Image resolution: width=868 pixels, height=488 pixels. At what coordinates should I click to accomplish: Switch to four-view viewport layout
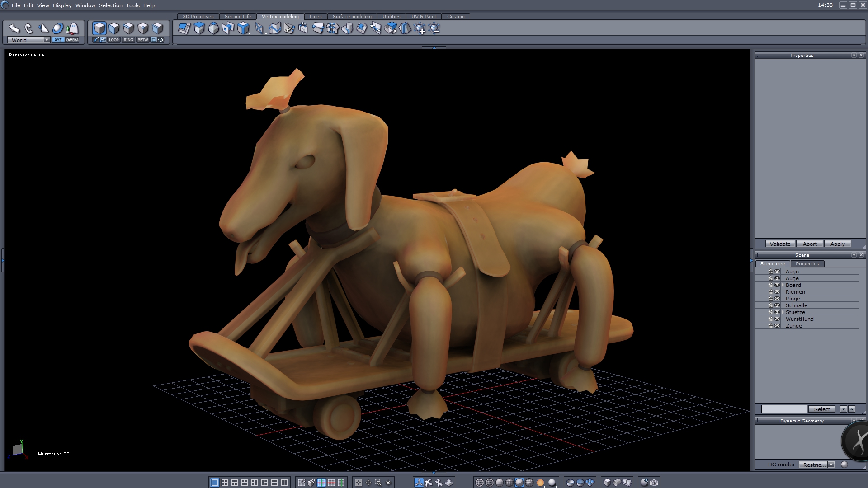225,483
